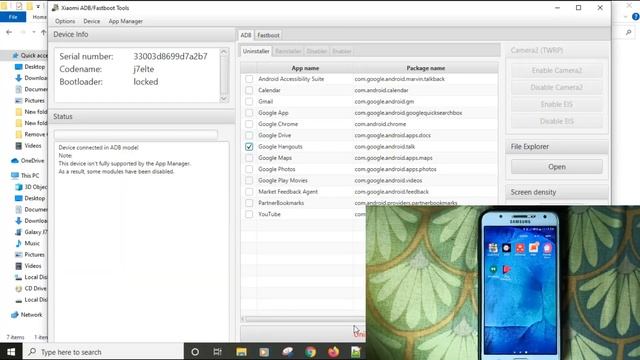This screenshot has width=640, height=360.
Task: Select the serial number value 33003d8699d7a2b7
Action: pyautogui.click(x=170, y=56)
